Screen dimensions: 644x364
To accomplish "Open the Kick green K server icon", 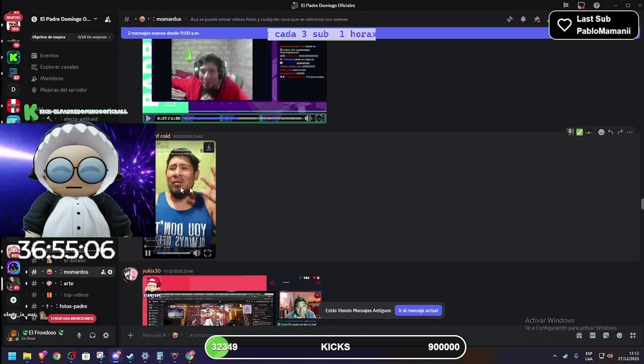I will point(14,57).
